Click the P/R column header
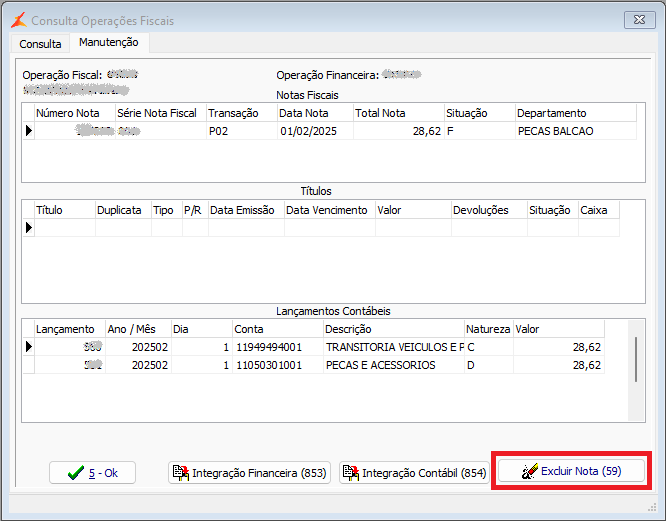 (x=195, y=210)
